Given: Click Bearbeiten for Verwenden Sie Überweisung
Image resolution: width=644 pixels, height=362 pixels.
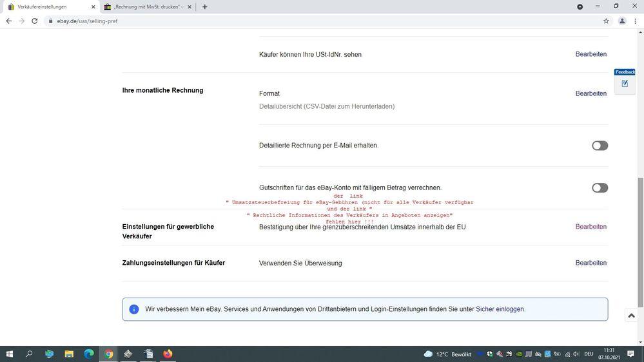Looking at the screenshot, I should 590,263.
